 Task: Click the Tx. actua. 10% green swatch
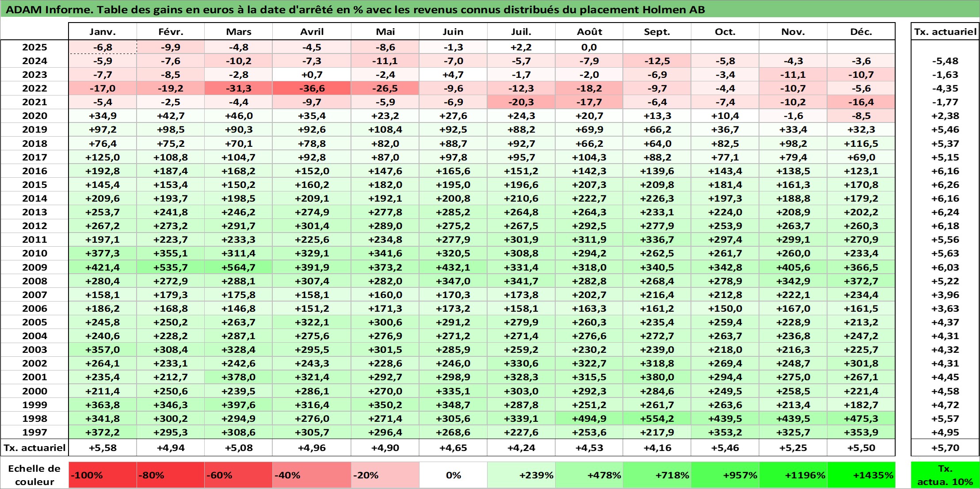[x=945, y=475]
